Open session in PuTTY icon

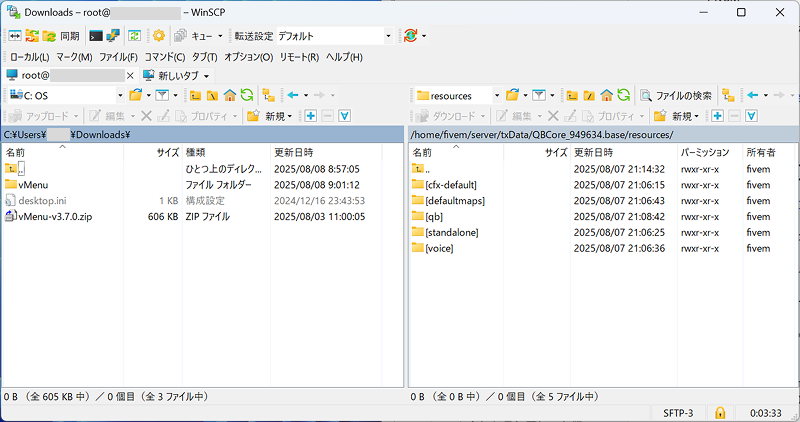112,36
